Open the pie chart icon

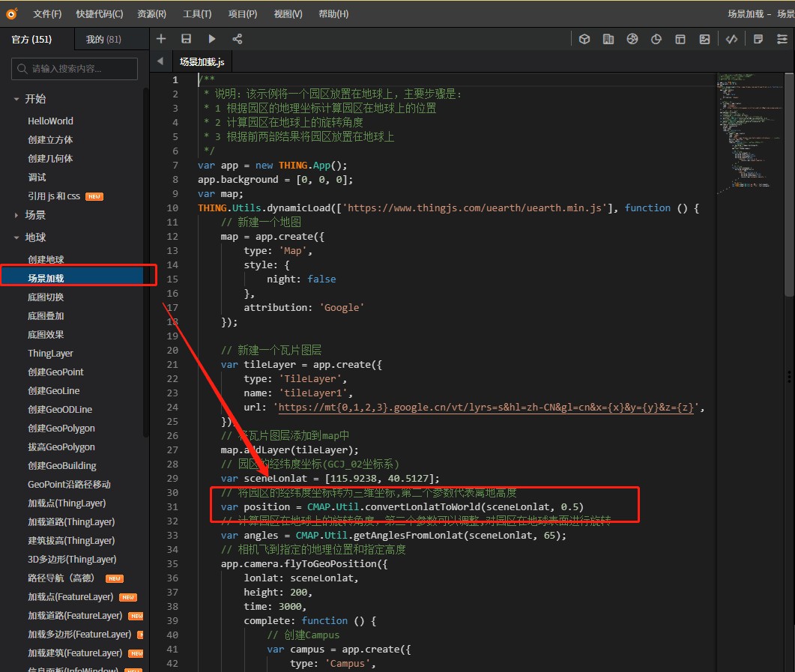[656, 39]
